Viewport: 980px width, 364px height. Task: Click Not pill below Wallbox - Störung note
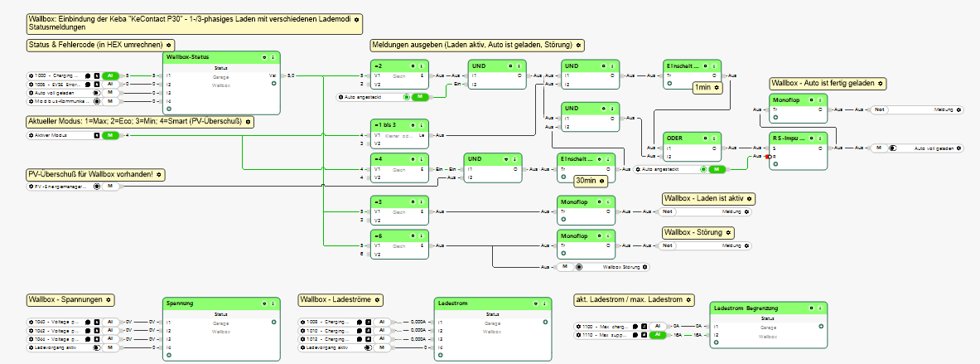click(x=666, y=245)
